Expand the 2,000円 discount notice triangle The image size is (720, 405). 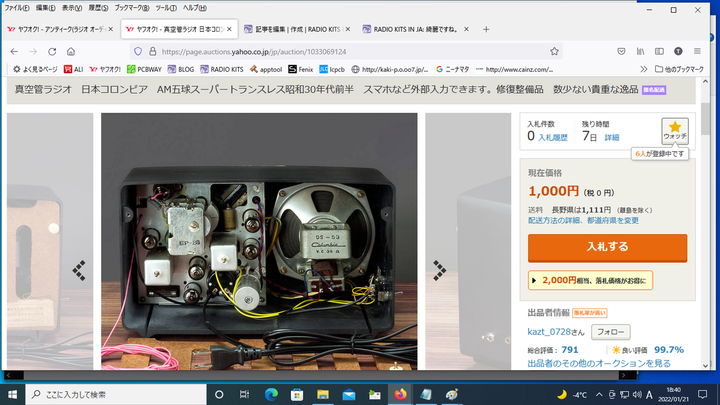pyautogui.click(x=535, y=281)
